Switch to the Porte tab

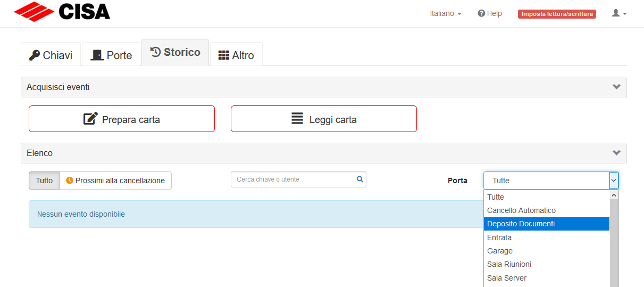(111, 55)
